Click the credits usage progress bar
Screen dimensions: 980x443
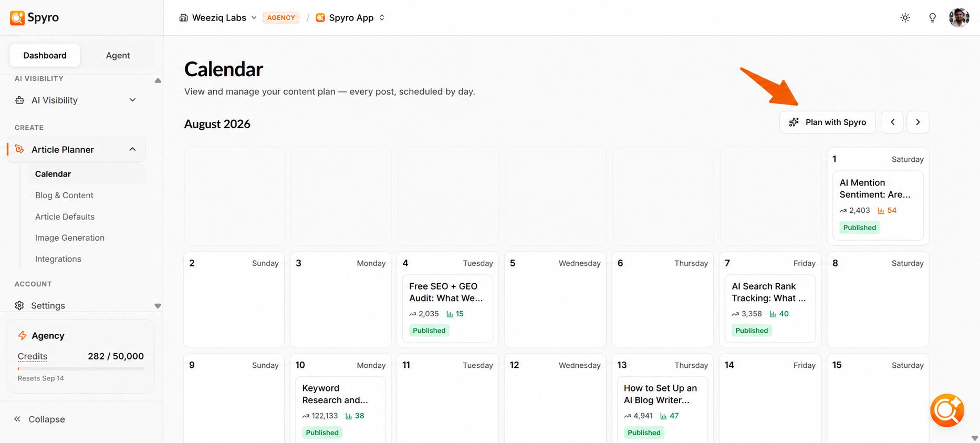pyautogui.click(x=81, y=369)
